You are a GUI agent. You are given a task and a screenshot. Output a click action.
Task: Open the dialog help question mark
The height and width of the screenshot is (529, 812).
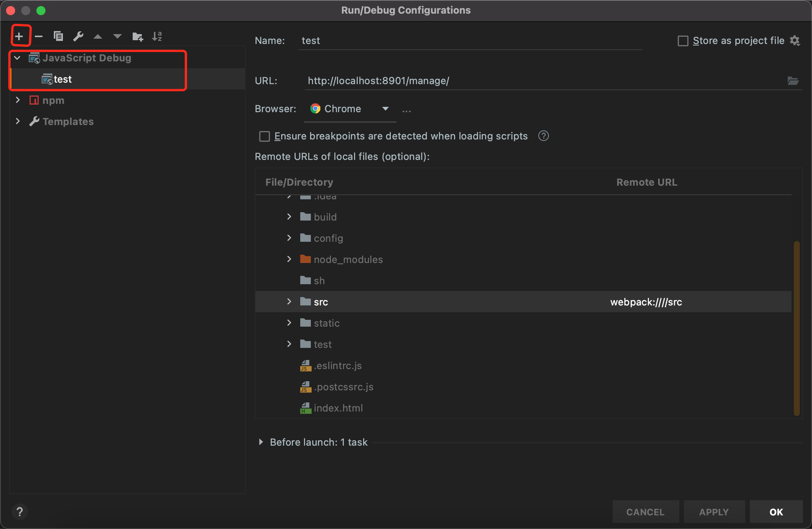coord(20,512)
